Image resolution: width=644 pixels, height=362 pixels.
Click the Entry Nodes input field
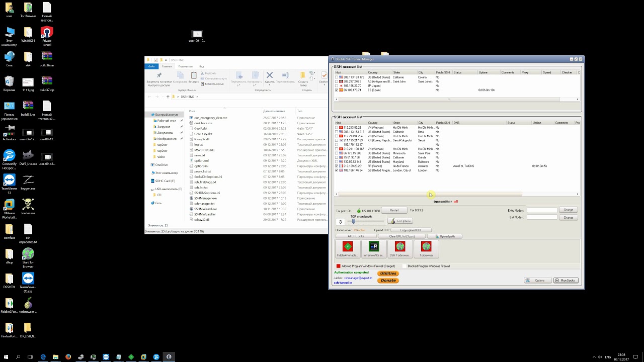coord(542,210)
